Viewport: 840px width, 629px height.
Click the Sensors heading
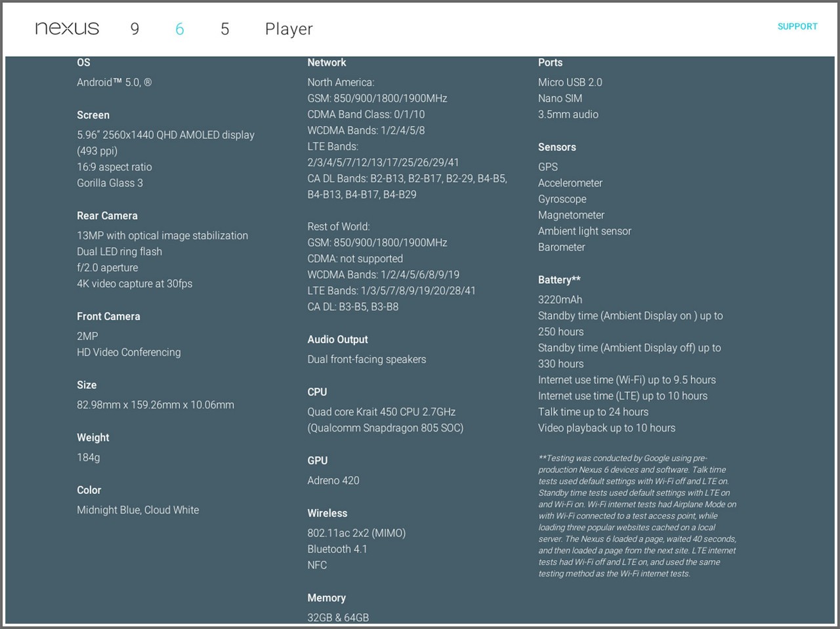(557, 147)
